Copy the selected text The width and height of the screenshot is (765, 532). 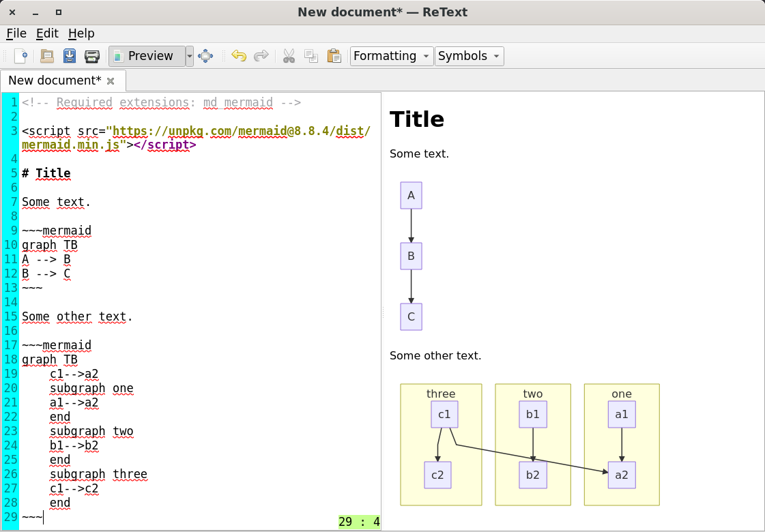pos(311,56)
